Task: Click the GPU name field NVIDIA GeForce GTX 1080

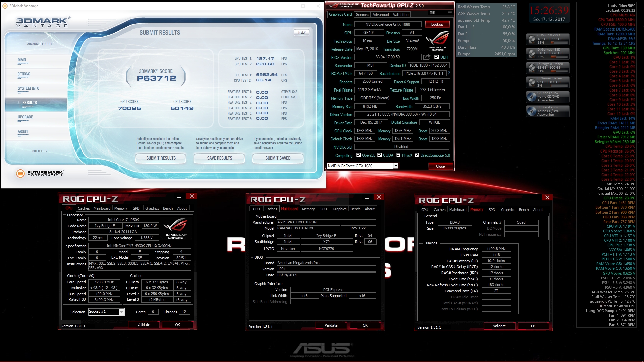Action: (388, 24)
